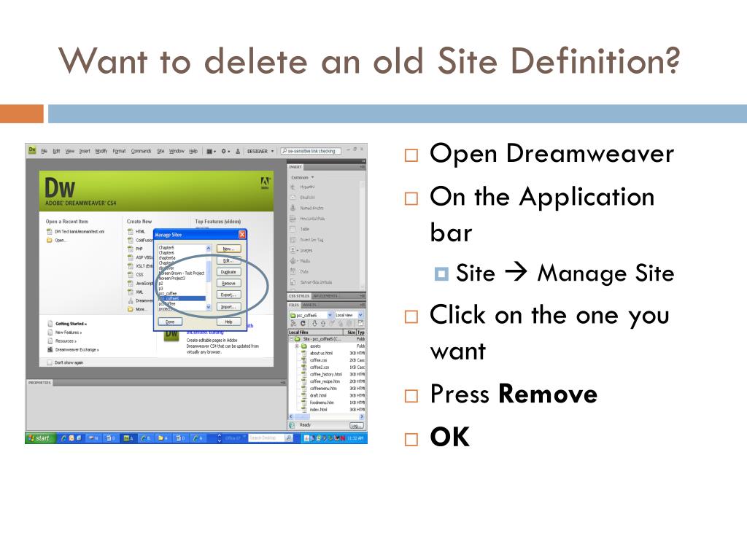The height and width of the screenshot is (560, 747).
Task: Click the Remove button in Manage Sites
Action: coord(228,284)
